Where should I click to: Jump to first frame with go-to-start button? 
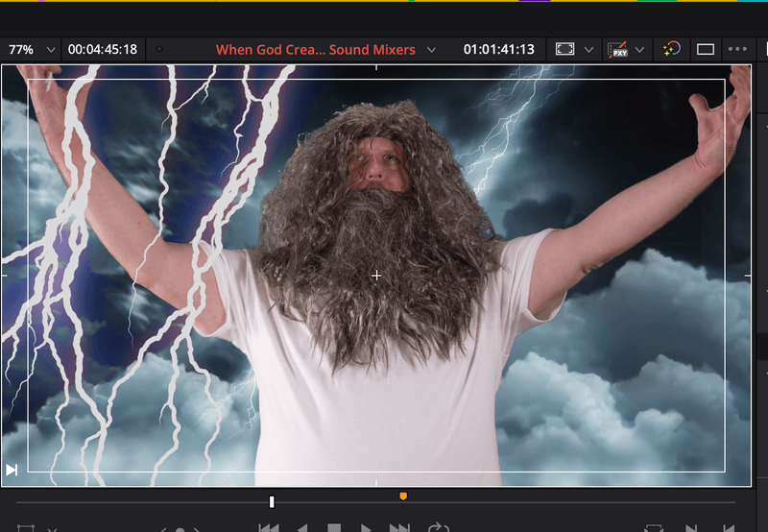[269, 528]
